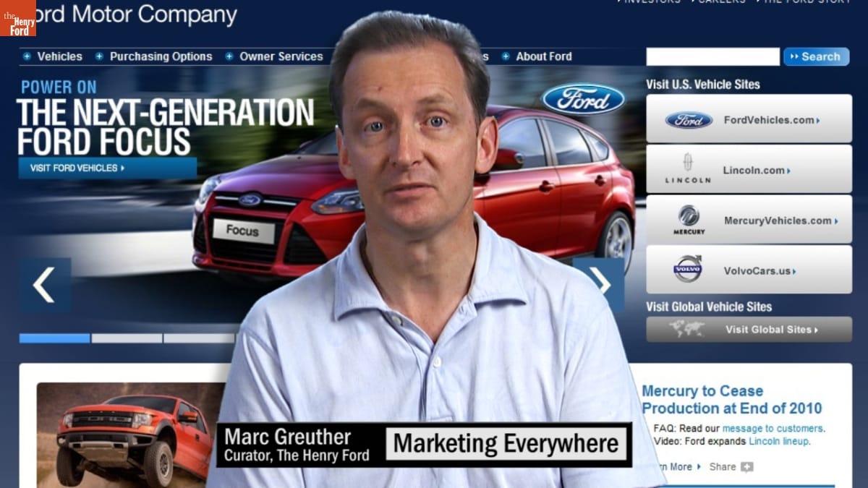This screenshot has width=868, height=488.
Task: Click the Mercury emblem logo
Action: 689,219
